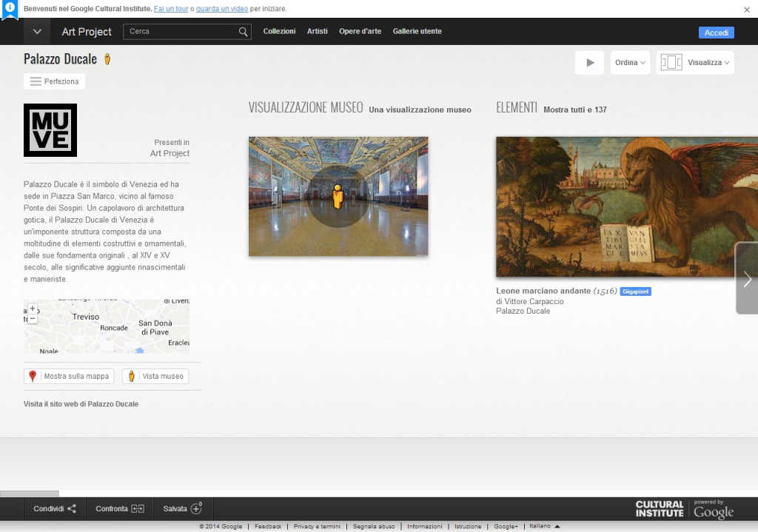Open the Ordina dropdown
758x532 pixels.
click(630, 62)
